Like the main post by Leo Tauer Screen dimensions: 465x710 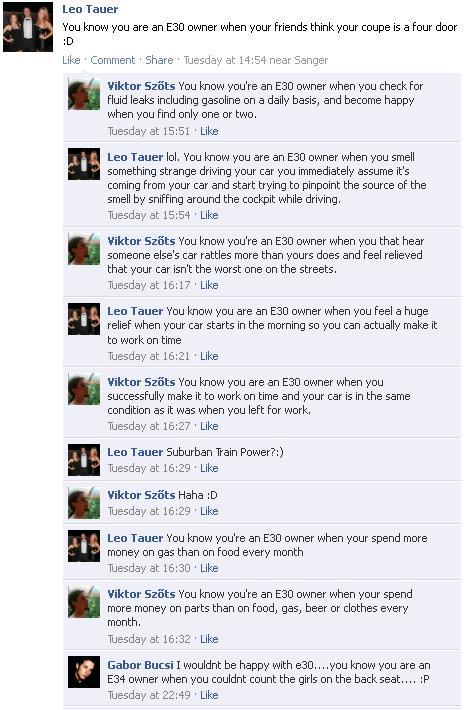71,60
